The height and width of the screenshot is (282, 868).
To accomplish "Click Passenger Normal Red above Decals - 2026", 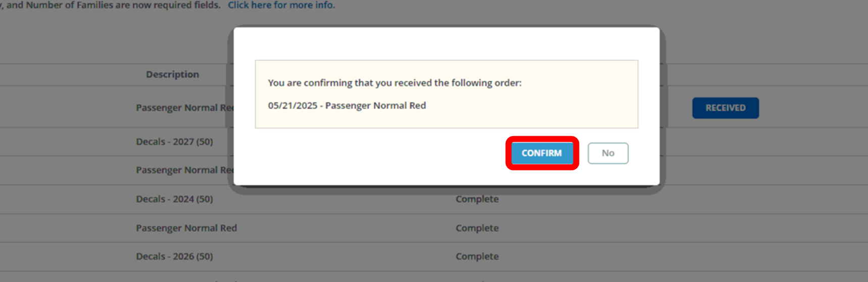I will 186,228.
